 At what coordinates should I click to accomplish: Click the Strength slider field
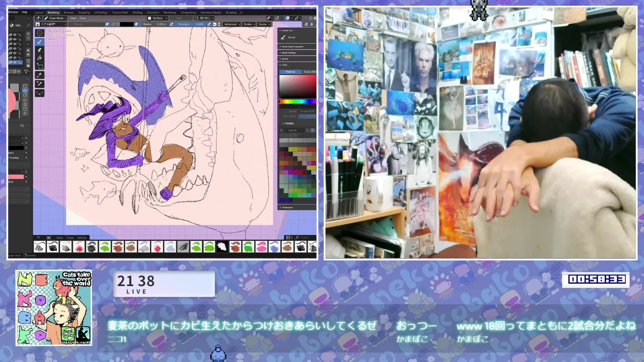pos(191,24)
